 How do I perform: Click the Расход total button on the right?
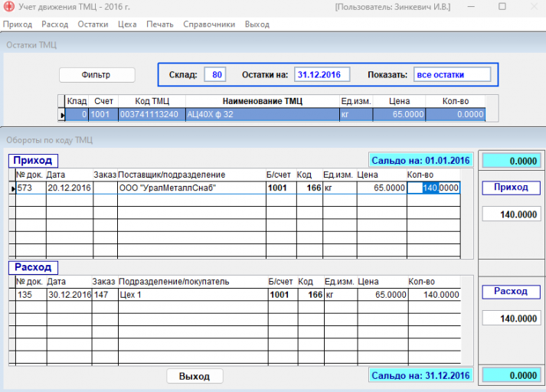[x=511, y=292]
